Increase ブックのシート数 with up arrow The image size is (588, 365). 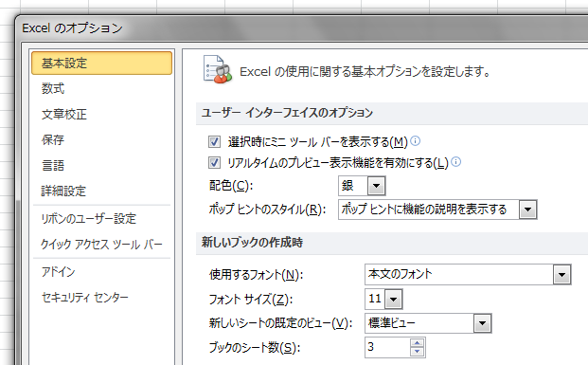[x=418, y=343]
